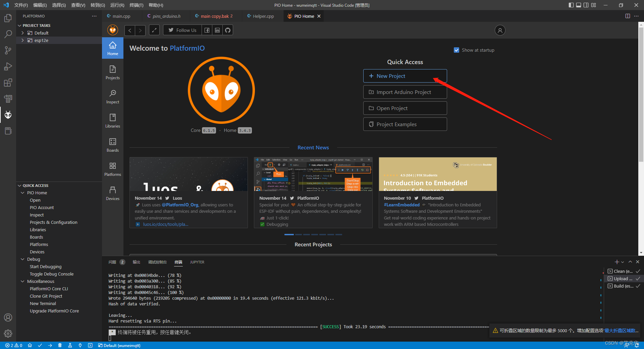Expand the esp12e task folder
Viewport: 644px width, 349px height.
pyautogui.click(x=22, y=40)
